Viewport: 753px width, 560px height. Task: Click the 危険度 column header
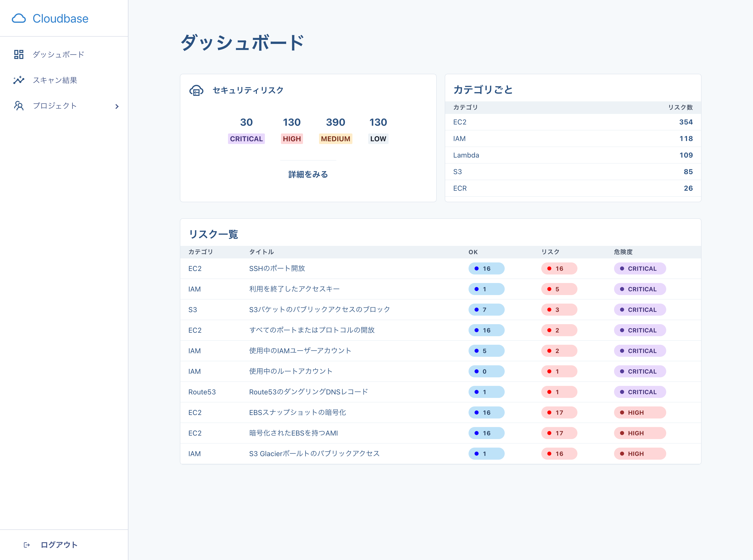[623, 252]
